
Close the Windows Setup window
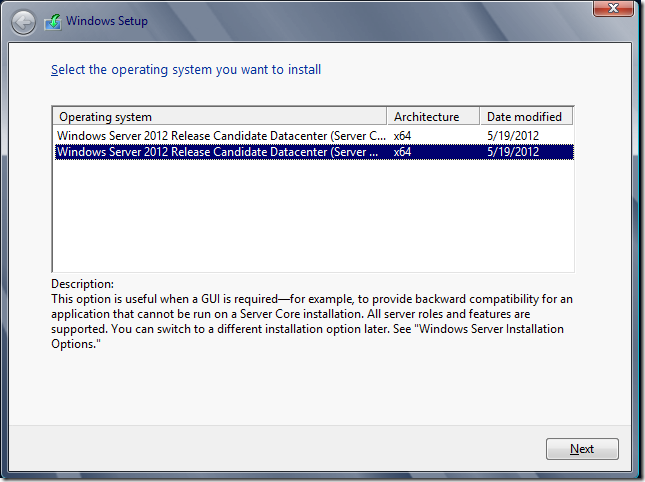[614, 9]
